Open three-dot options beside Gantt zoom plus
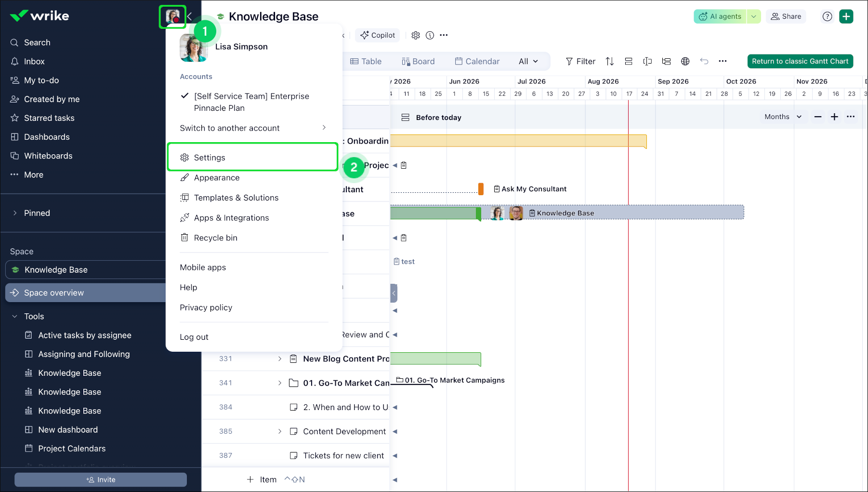868x492 pixels. [851, 117]
